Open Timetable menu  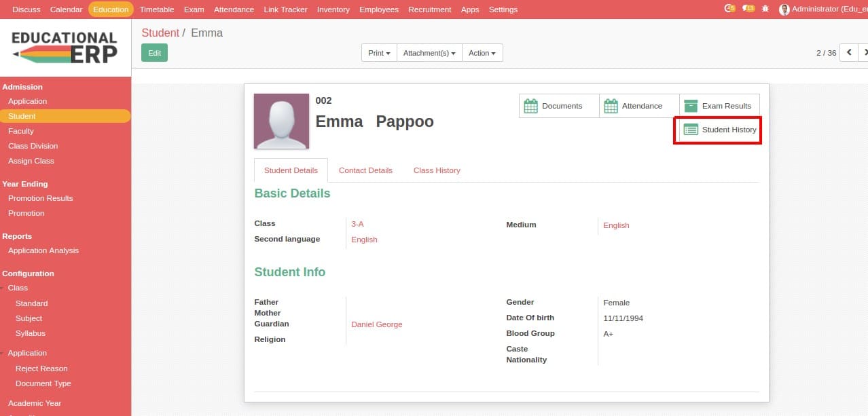[157, 10]
